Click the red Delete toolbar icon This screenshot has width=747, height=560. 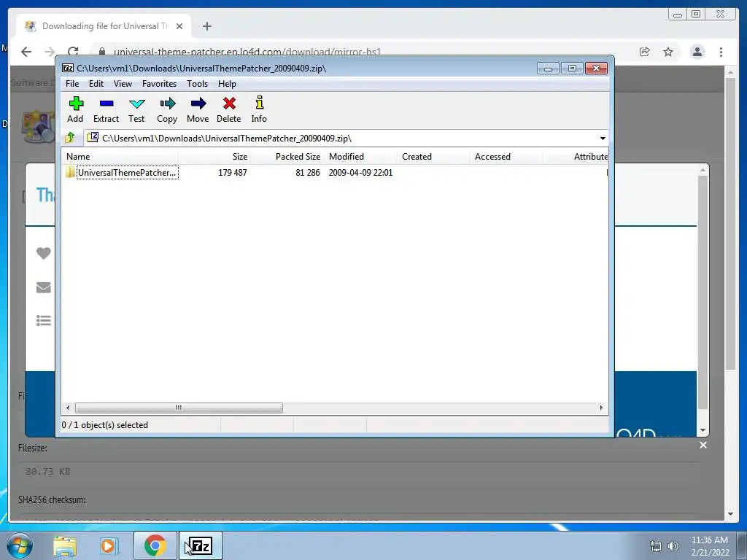pos(228,109)
